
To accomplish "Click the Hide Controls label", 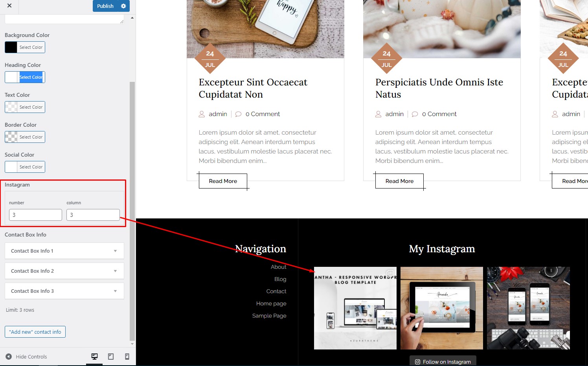I will 31,357.
